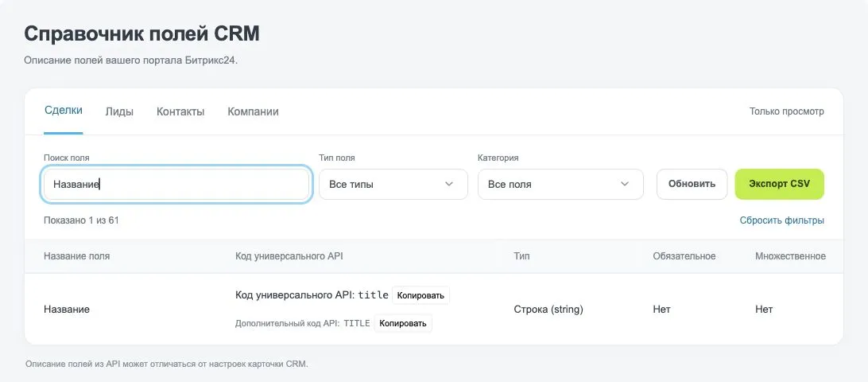Open the Контакты tab
868x382 pixels.
click(x=180, y=111)
